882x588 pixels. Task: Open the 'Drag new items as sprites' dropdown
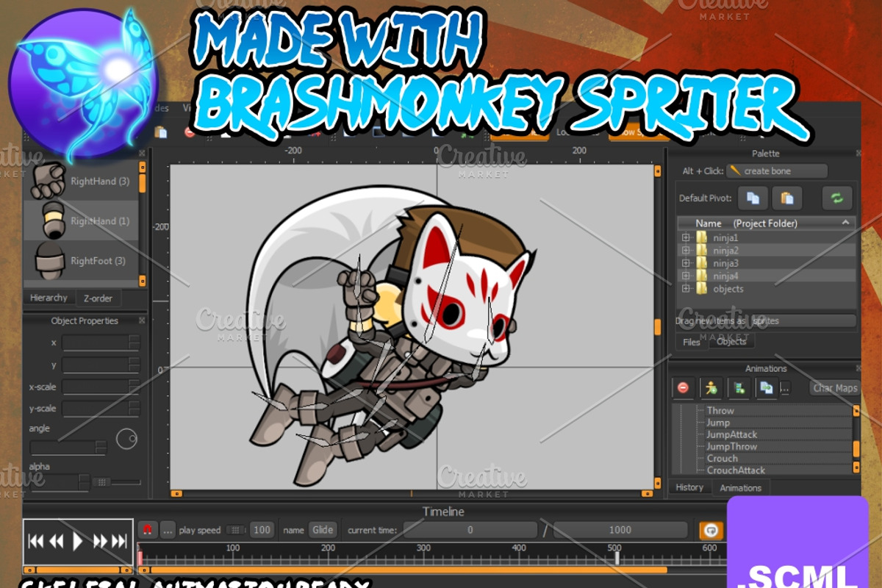coord(803,320)
